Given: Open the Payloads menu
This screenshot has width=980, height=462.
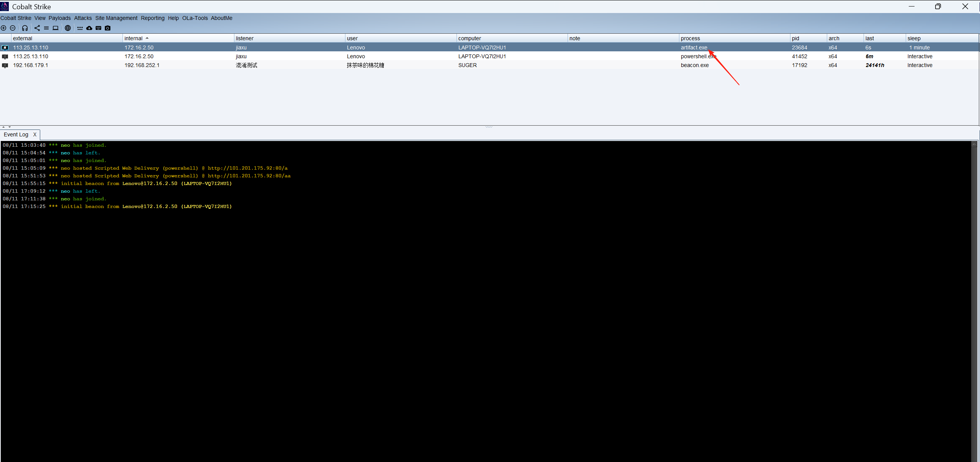Looking at the screenshot, I should (x=60, y=18).
